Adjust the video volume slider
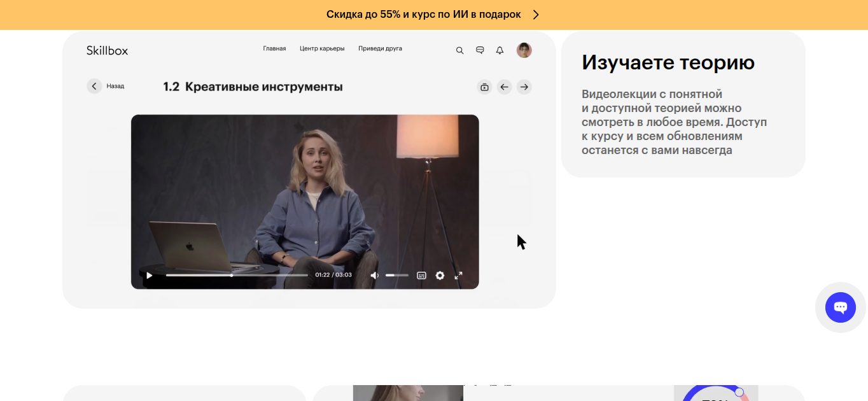The width and height of the screenshot is (868, 401). click(397, 276)
